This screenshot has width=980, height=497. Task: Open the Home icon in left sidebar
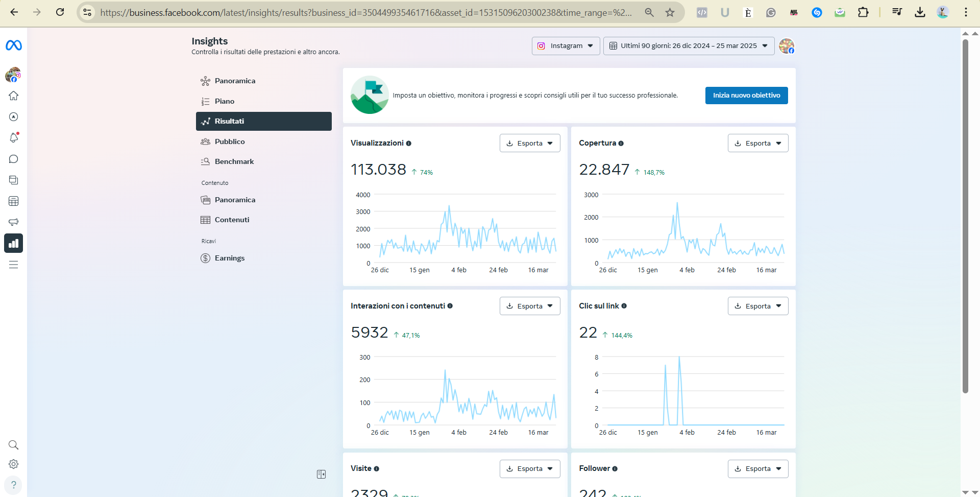click(x=14, y=96)
